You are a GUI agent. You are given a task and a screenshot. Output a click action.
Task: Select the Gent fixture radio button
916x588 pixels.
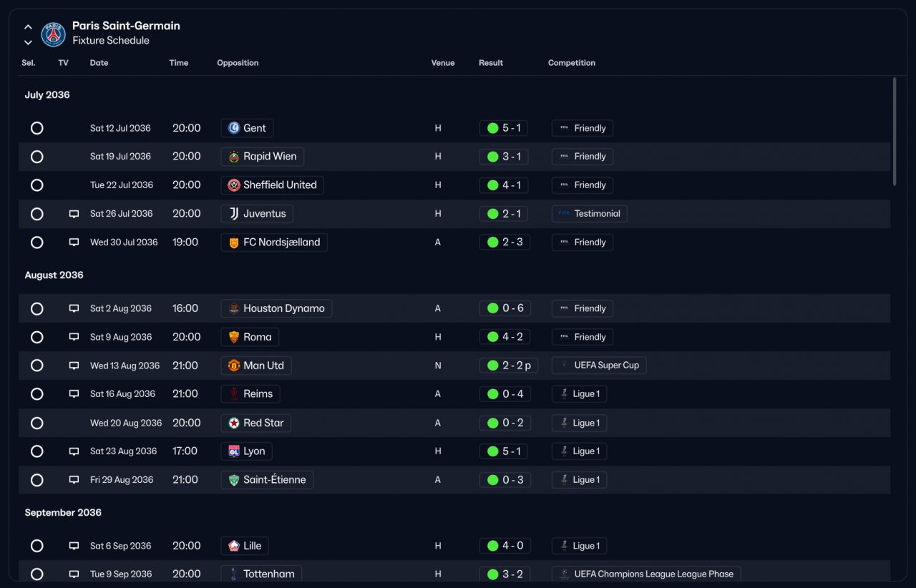pyautogui.click(x=37, y=128)
